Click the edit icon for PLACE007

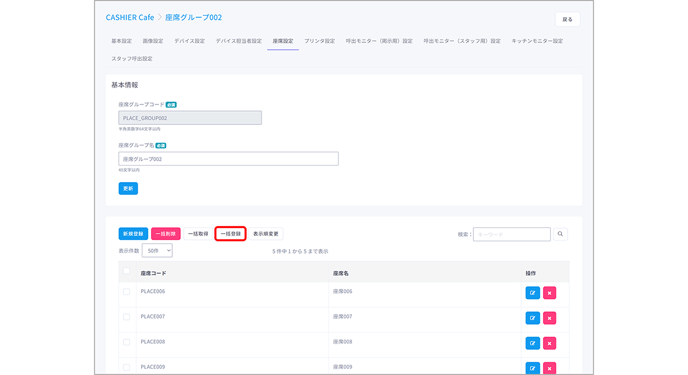coord(532,318)
